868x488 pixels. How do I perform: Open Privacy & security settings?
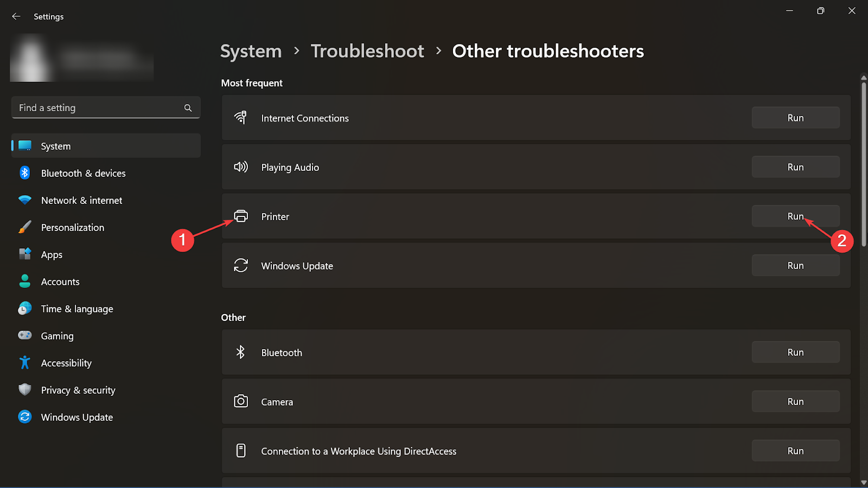106,390
